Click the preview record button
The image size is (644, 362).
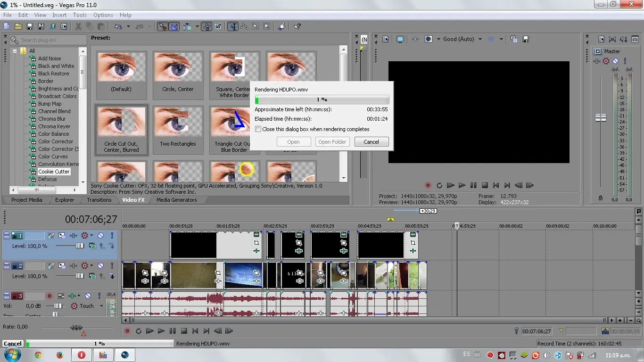tap(428, 186)
